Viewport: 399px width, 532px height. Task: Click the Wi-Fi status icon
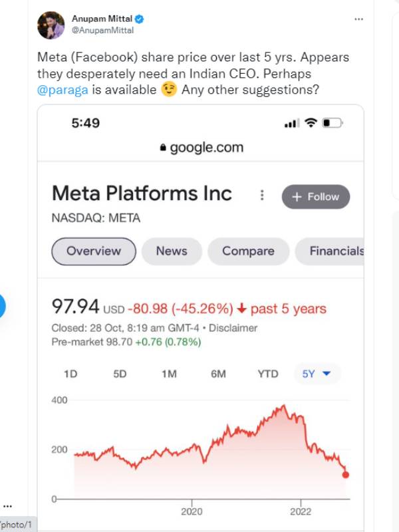point(310,123)
